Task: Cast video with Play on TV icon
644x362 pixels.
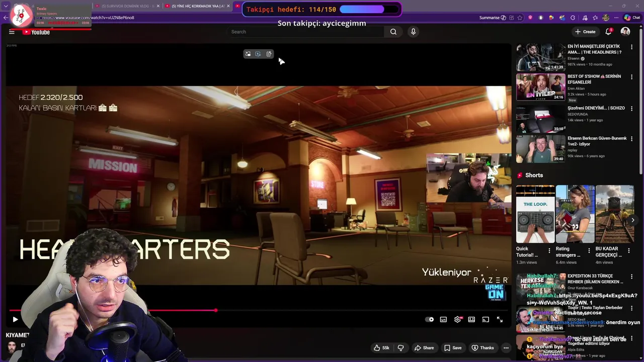Action: (486, 319)
